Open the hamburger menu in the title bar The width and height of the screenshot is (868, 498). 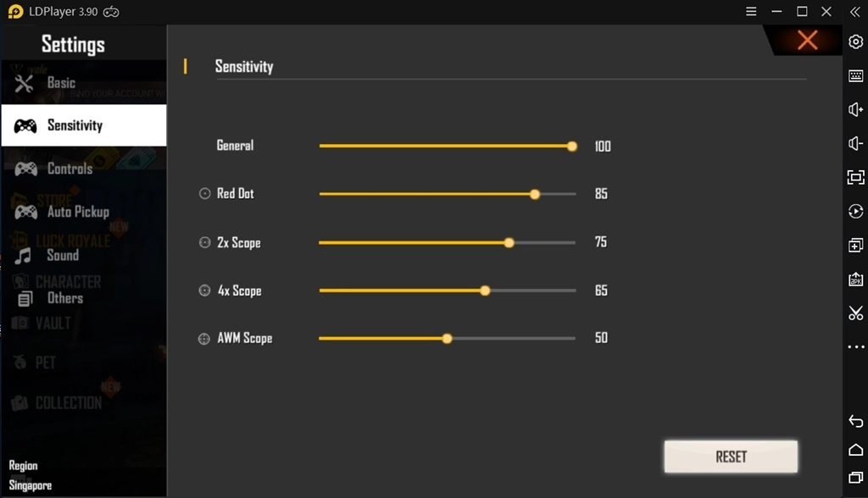[x=751, y=11]
